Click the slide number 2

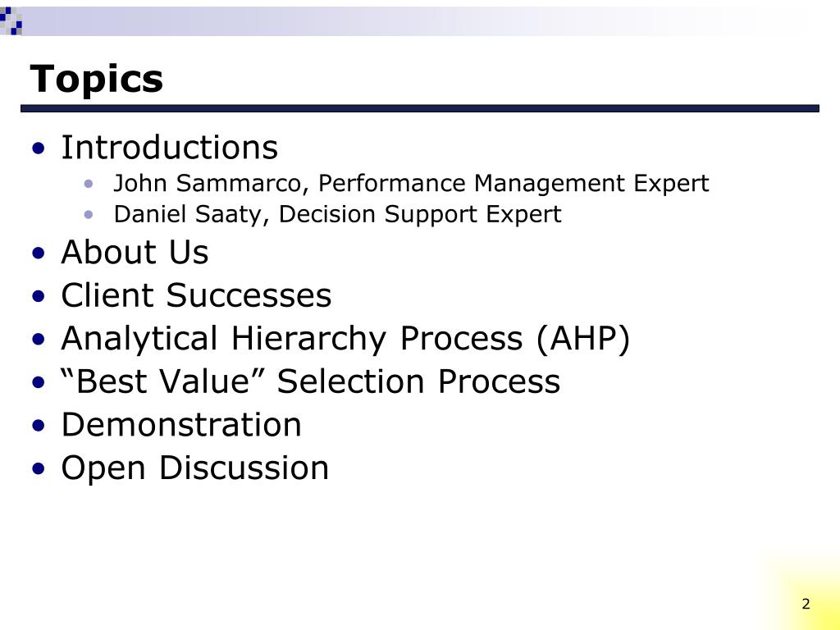pos(806,605)
